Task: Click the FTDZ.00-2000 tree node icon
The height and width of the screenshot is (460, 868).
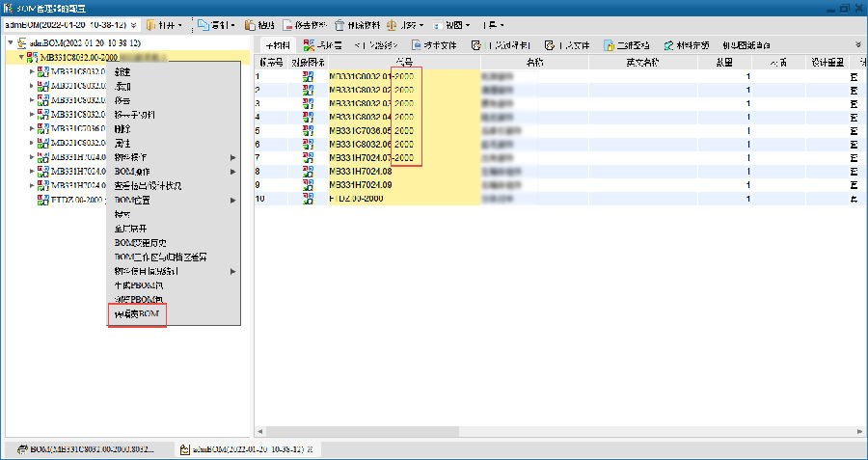Action: [x=43, y=200]
